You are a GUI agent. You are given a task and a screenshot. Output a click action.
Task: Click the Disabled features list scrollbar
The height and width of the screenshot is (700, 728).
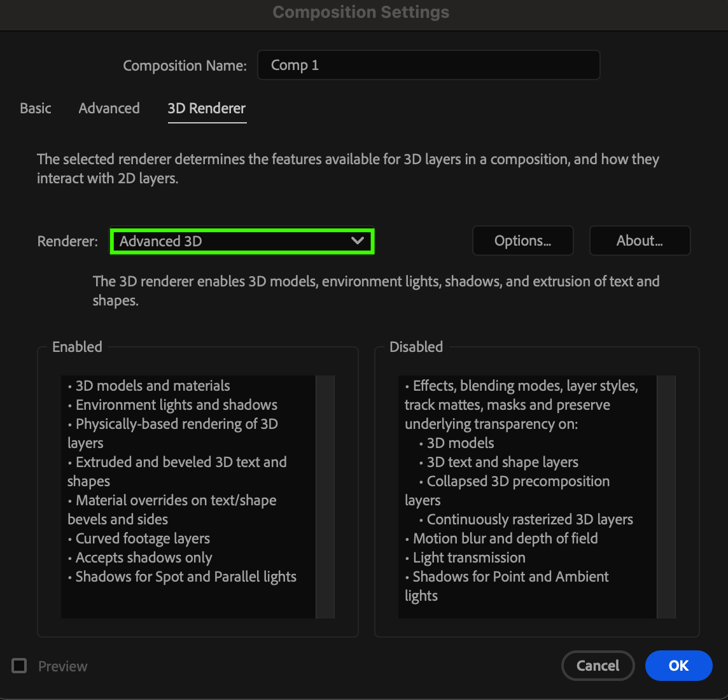point(666,496)
